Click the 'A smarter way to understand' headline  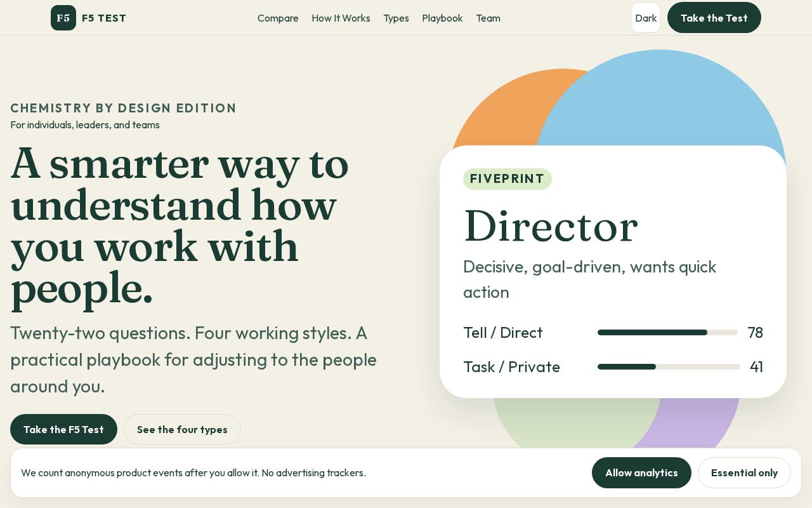coord(180,225)
